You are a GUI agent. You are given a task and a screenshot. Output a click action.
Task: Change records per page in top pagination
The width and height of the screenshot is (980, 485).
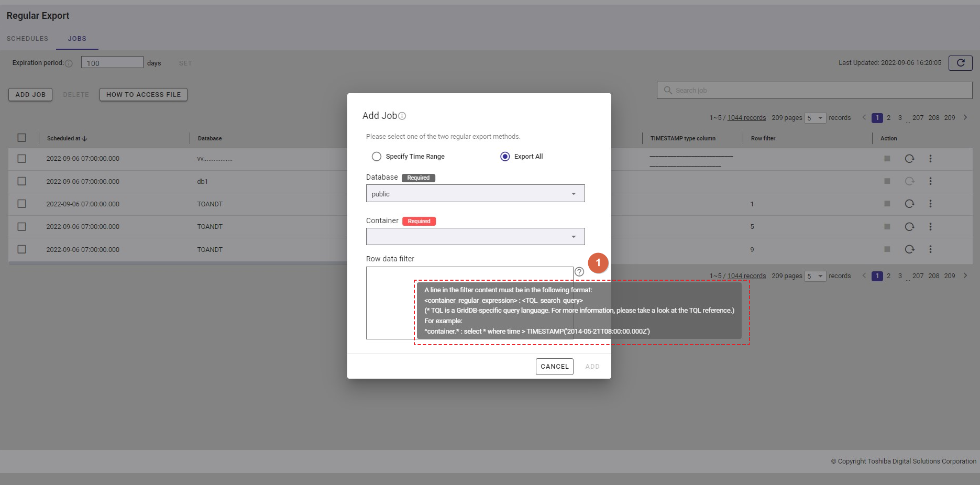815,118
